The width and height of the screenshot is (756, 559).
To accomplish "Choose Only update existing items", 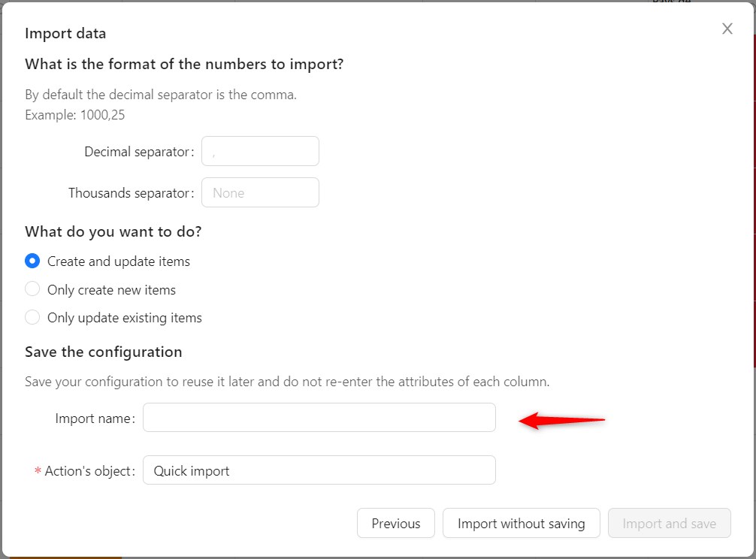I will click(32, 317).
